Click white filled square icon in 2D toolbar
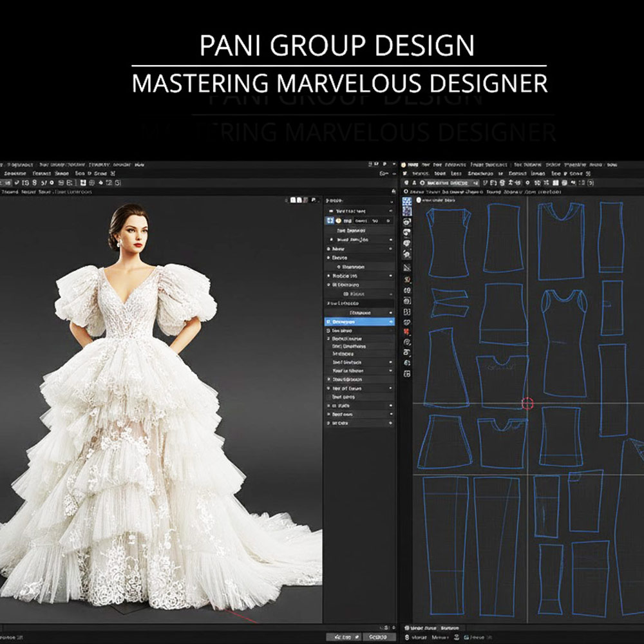Image resolution: width=644 pixels, height=644 pixels. [x=555, y=183]
